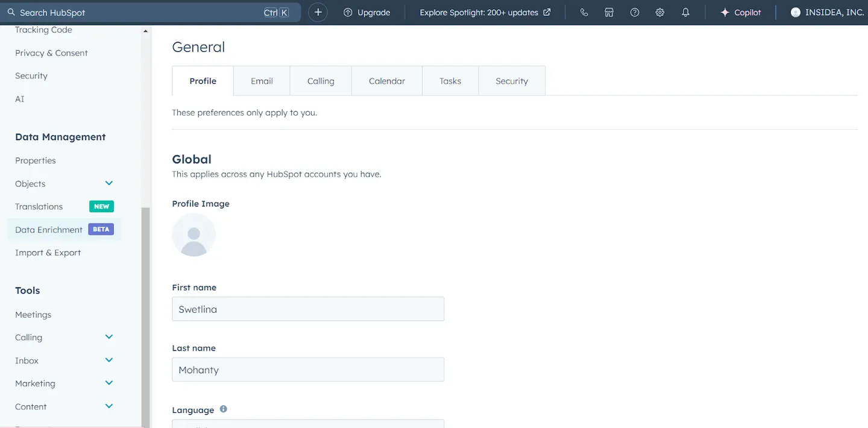This screenshot has width=868, height=428.
Task: Open Import & Export in sidebar
Action: 48,253
